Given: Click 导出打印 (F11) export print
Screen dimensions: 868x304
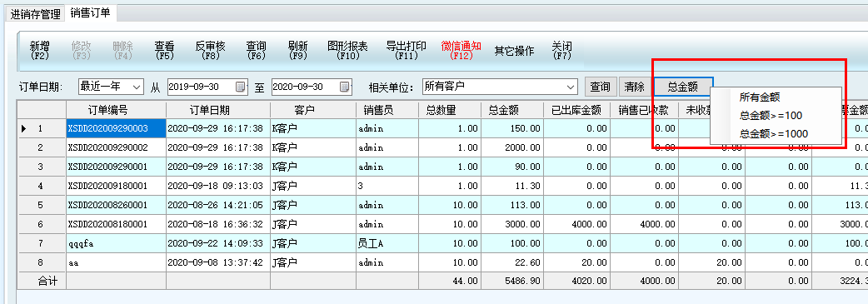Looking at the screenshot, I should [x=407, y=51].
